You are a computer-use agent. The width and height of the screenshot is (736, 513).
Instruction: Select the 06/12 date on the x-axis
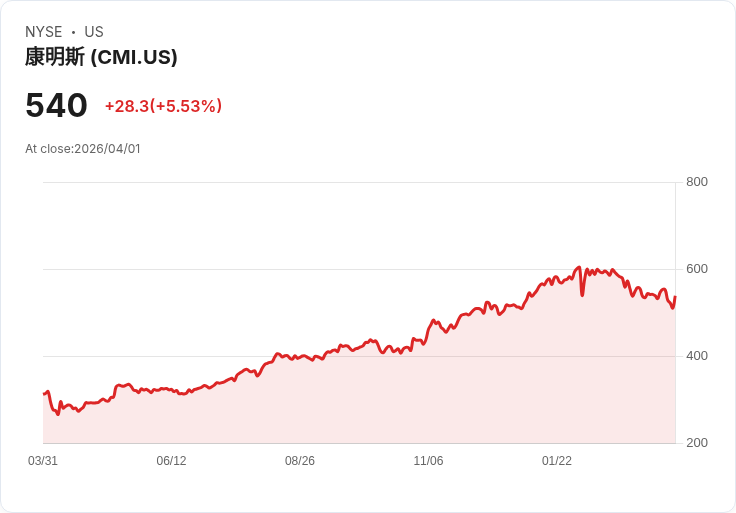point(171,461)
